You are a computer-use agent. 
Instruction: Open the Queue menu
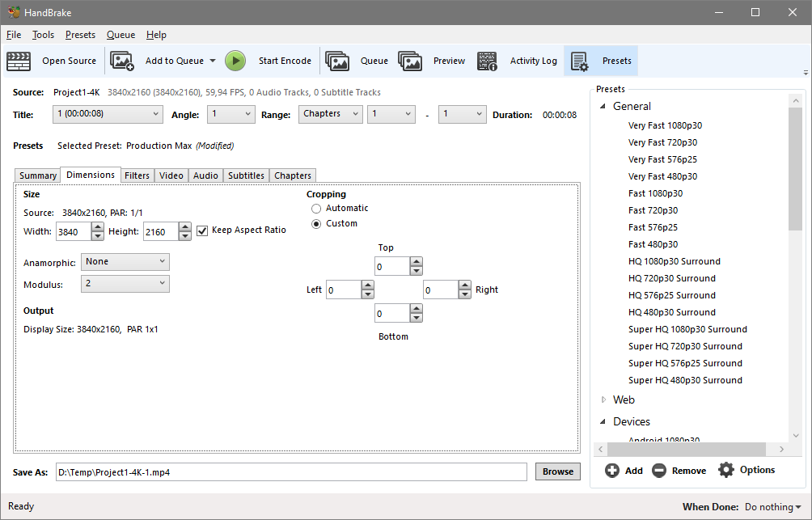[x=121, y=35]
